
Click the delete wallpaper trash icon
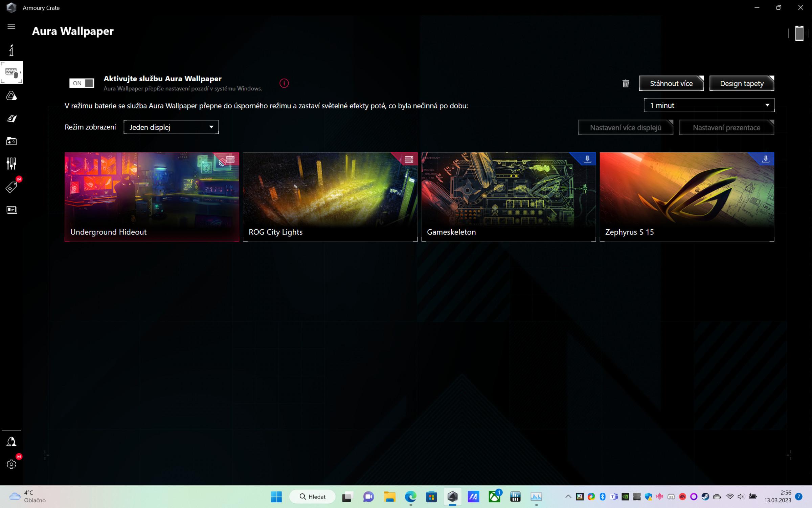point(626,83)
